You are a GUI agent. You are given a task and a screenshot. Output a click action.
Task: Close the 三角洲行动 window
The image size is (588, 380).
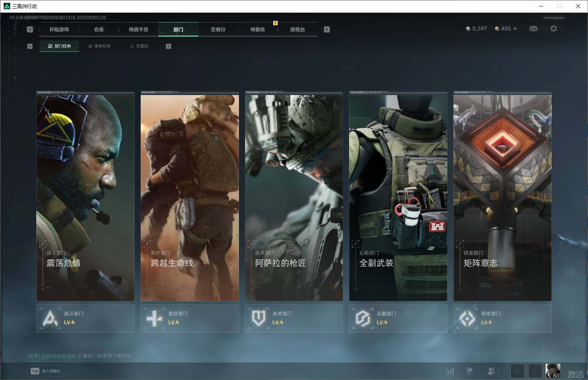[x=578, y=6]
